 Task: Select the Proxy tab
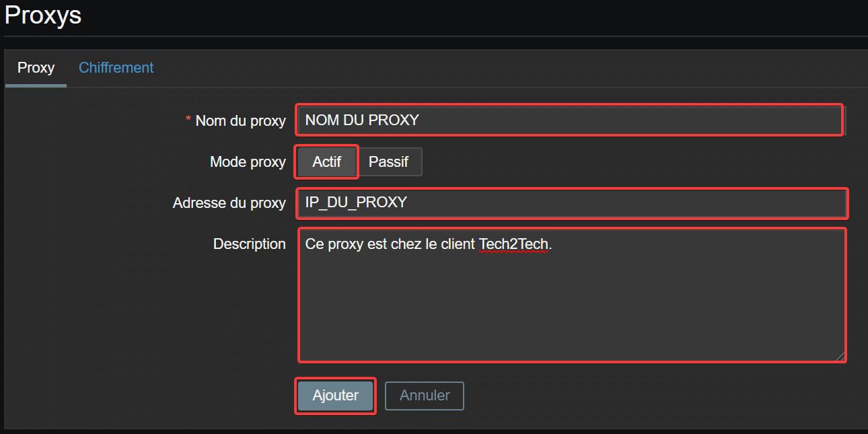pos(36,68)
